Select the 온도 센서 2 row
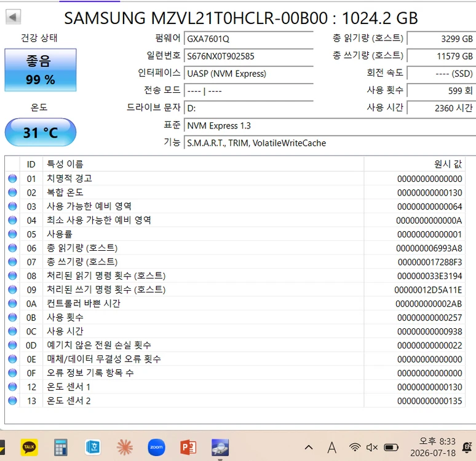476x461 pixels. coord(235,401)
